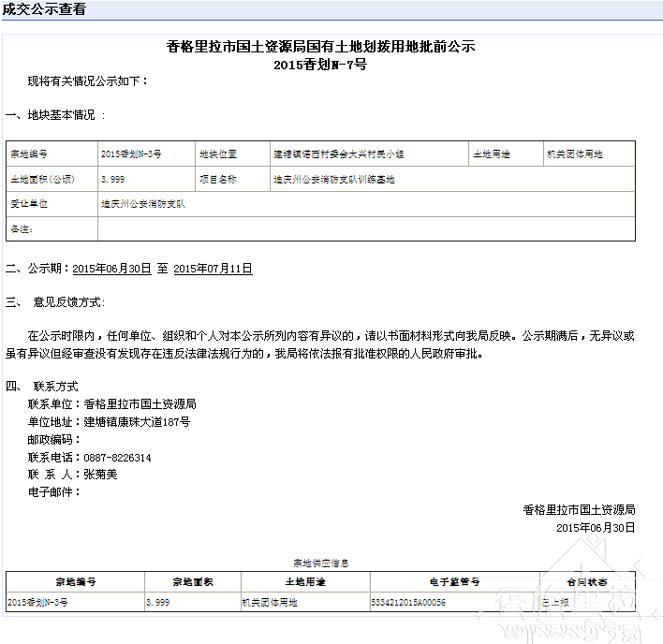
Task: Click the land area value 3.999 in top table
Action: (x=113, y=179)
